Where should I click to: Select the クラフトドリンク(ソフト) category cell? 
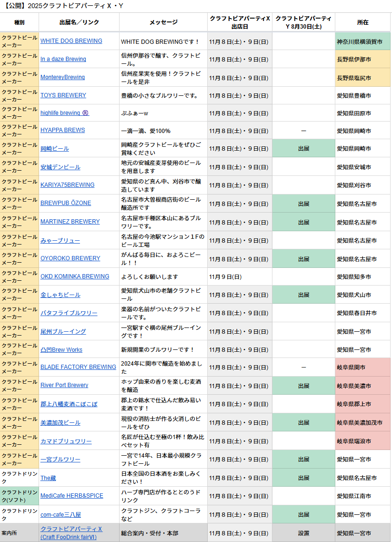(20, 496)
